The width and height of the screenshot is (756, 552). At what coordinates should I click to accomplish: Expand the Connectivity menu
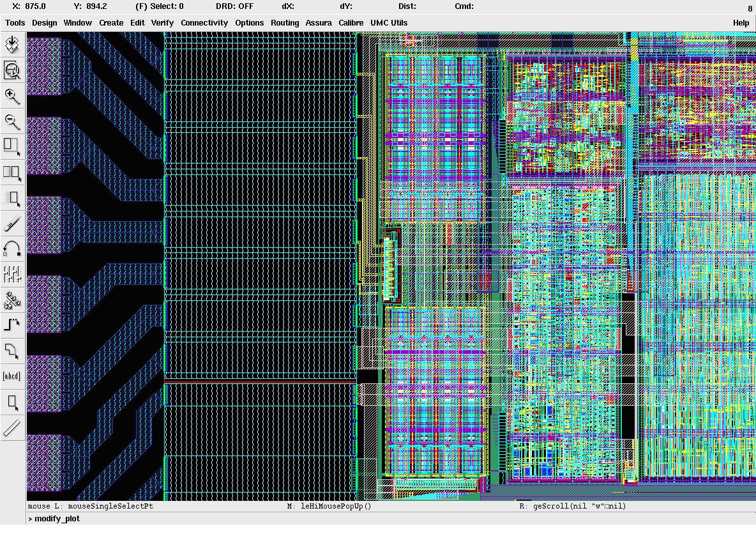pyautogui.click(x=204, y=23)
